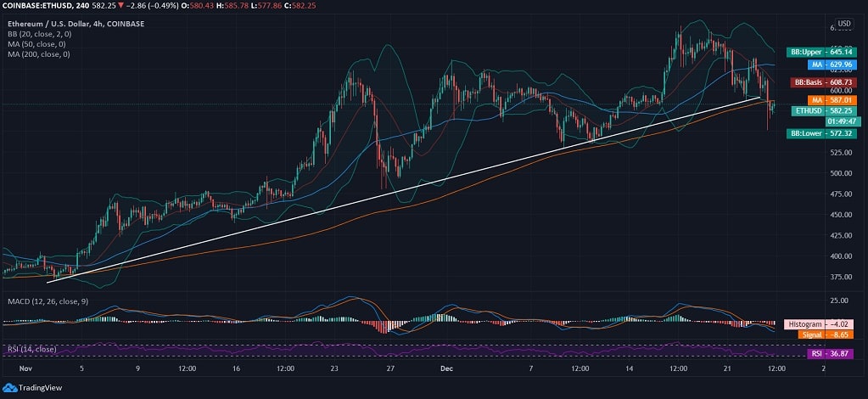The height and width of the screenshot is (399, 868).
Task: Click the Dec marker on time axis
Action: click(x=448, y=369)
